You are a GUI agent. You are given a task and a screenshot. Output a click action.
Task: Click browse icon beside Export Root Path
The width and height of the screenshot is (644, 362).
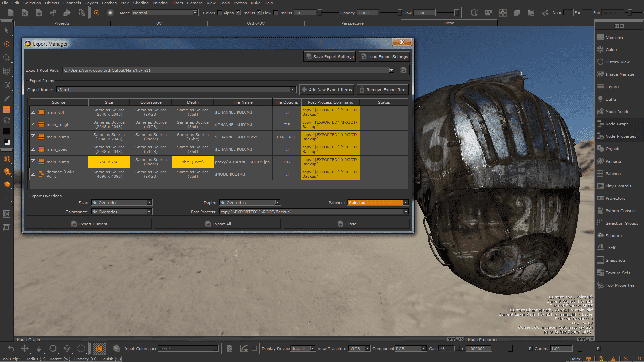(x=403, y=70)
